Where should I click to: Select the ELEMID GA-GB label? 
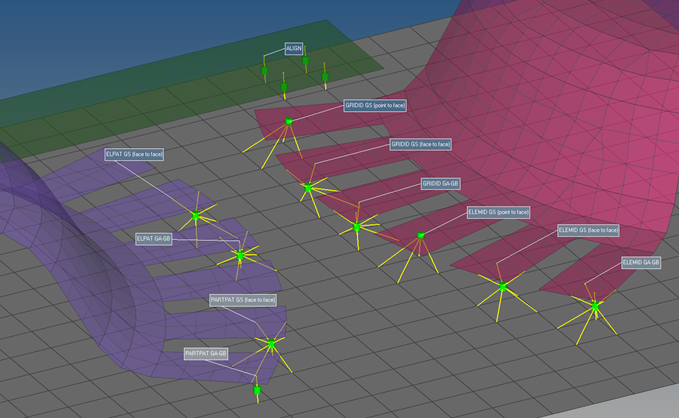pos(641,262)
